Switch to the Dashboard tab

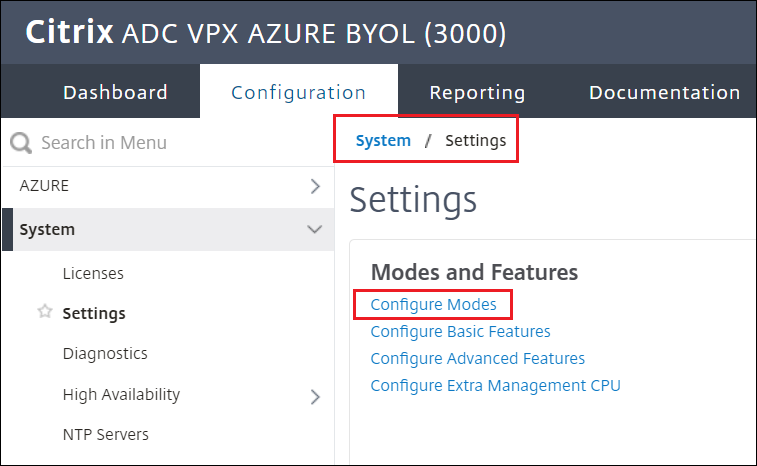(115, 92)
